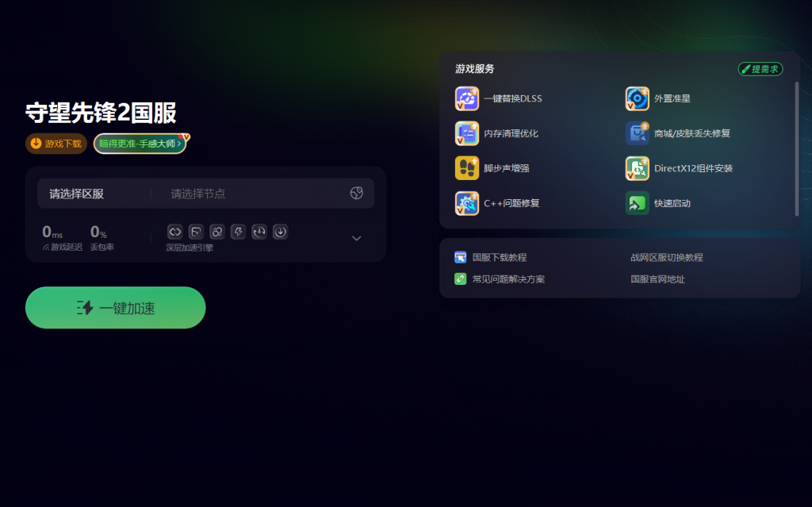The width and height of the screenshot is (812, 507).
Task: Open the 一键替换DLSS service icon
Action: 466,98
